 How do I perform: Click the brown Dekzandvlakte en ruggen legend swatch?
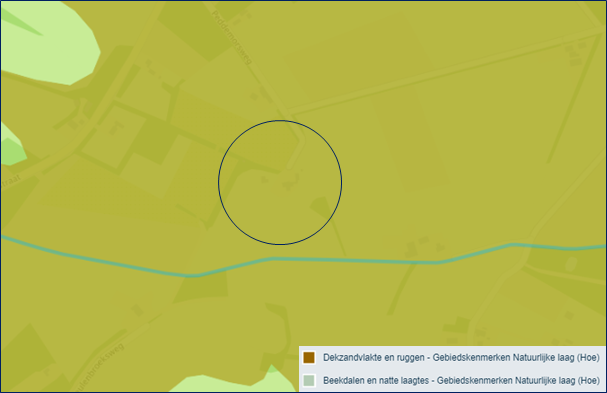[x=309, y=357]
